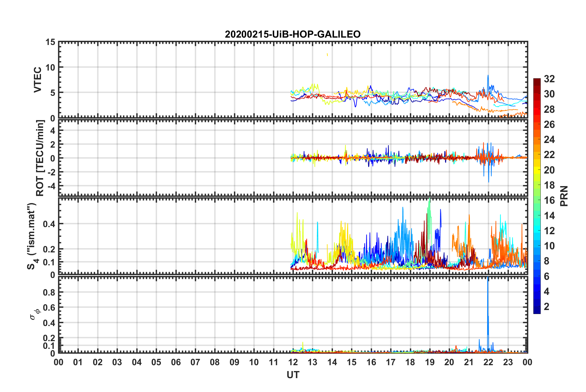Click the x-axis tick 15

[352, 362]
